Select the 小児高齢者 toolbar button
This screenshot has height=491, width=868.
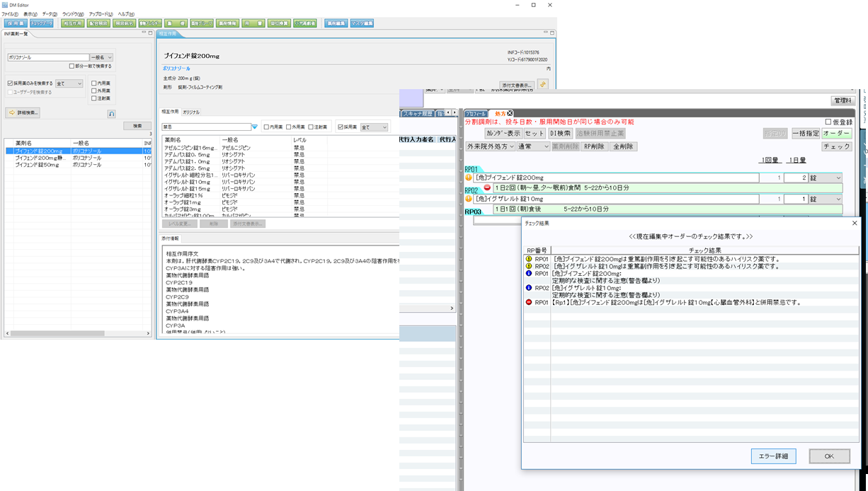305,23
